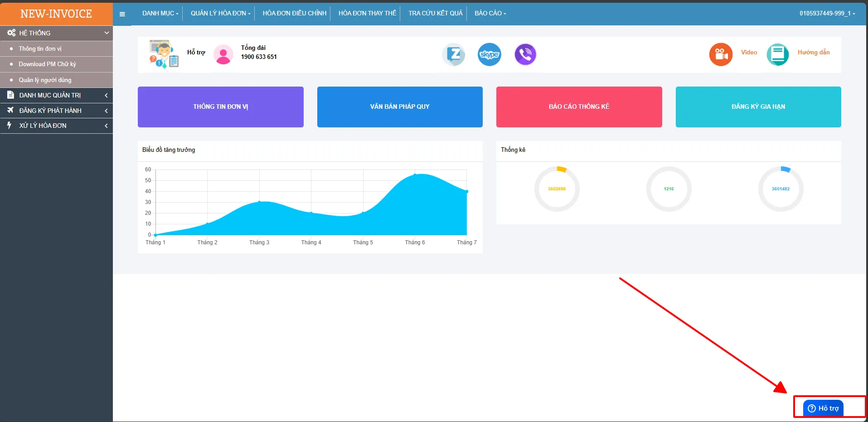868x422 pixels.
Task: Click the Tháng 4 axis label
Action: [311, 243]
